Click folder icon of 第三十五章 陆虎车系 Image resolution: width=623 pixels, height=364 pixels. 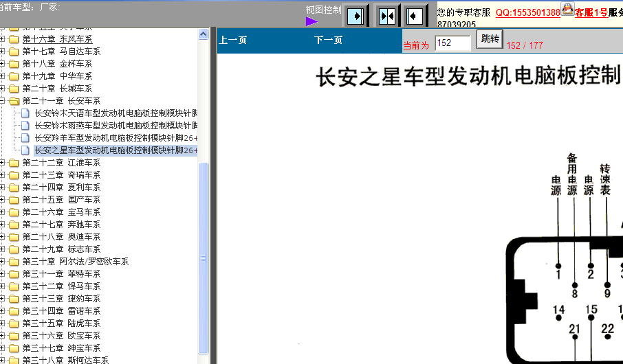click(x=14, y=323)
